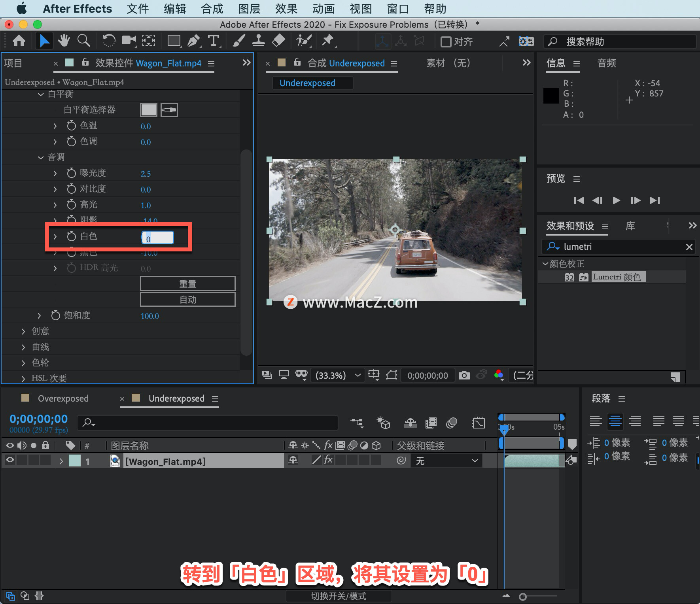Select the Rotation tool
This screenshot has width=700, height=604.
109,41
